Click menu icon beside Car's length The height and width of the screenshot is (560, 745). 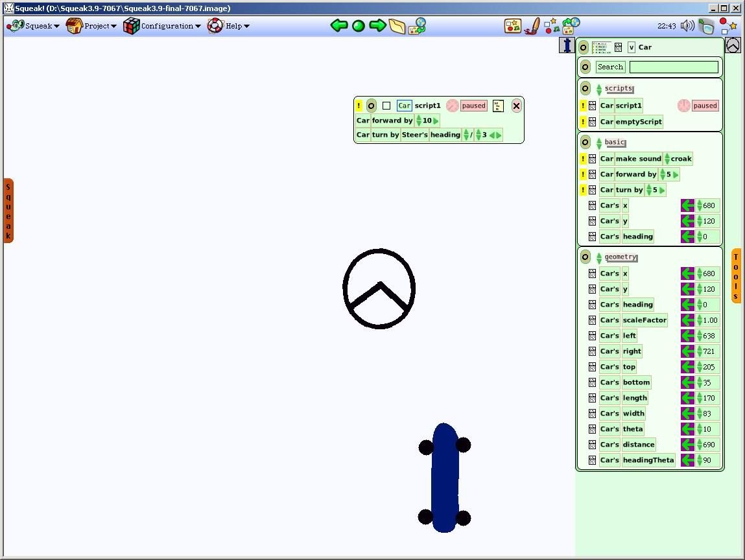[x=592, y=398]
